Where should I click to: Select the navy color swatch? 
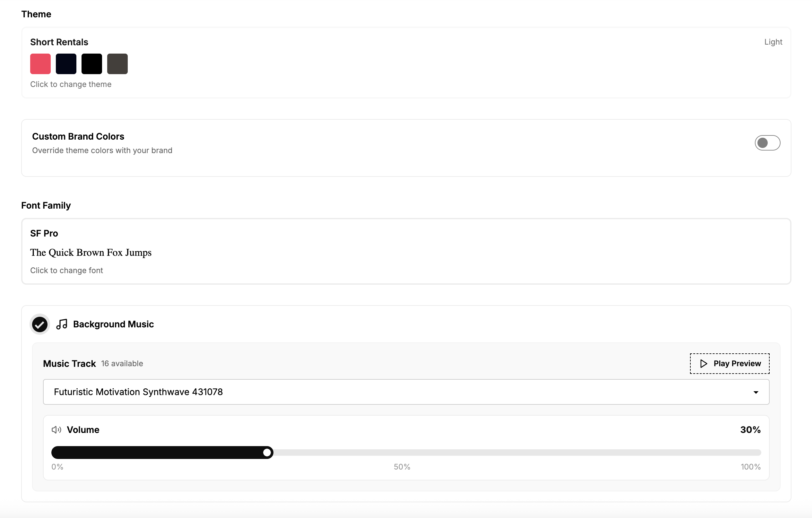66,64
